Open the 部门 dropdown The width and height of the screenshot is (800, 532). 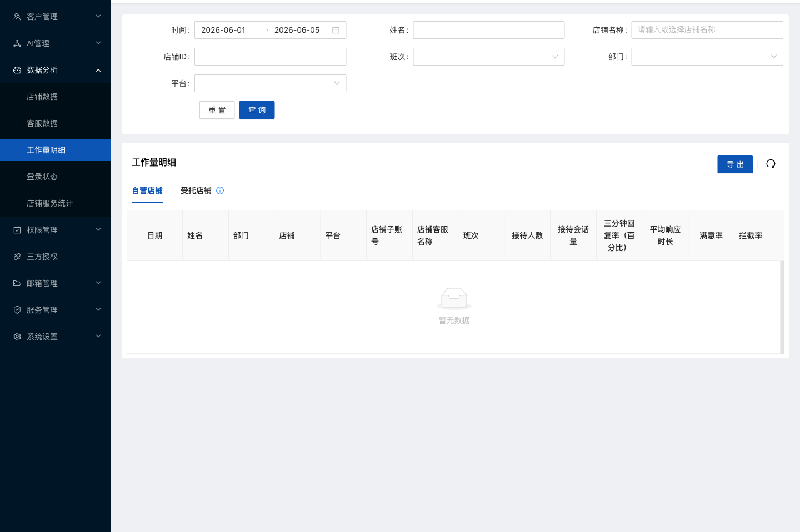pos(707,57)
